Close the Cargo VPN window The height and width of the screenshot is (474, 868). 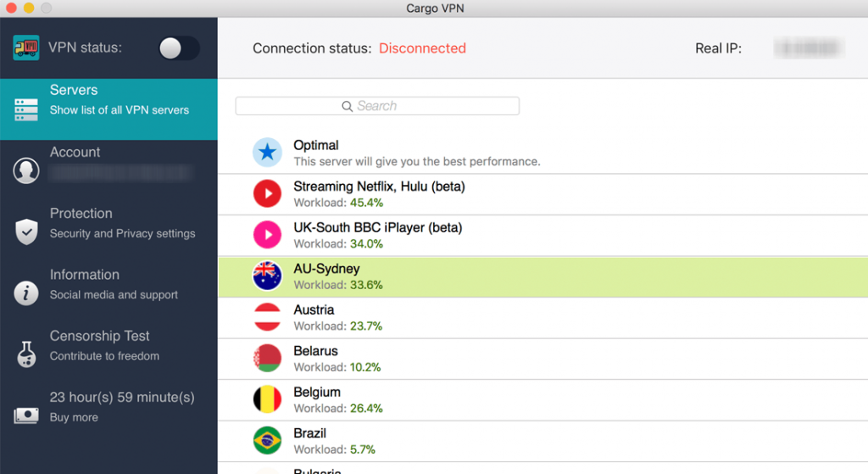click(11, 8)
